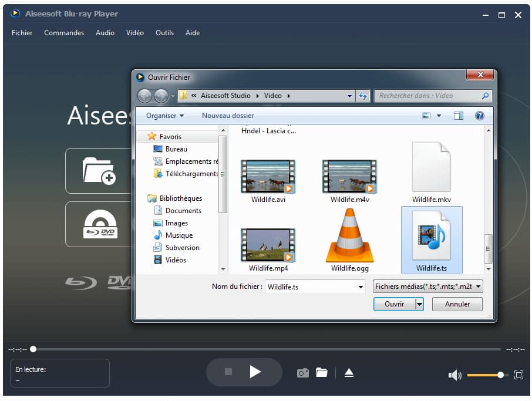Open the Outils menu

click(x=164, y=33)
